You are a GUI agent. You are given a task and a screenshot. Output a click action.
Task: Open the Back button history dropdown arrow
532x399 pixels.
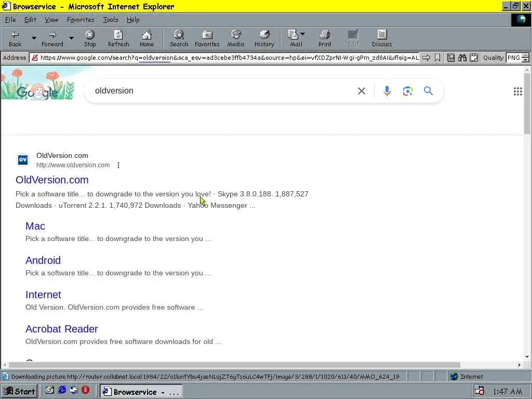(x=34, y=38)
